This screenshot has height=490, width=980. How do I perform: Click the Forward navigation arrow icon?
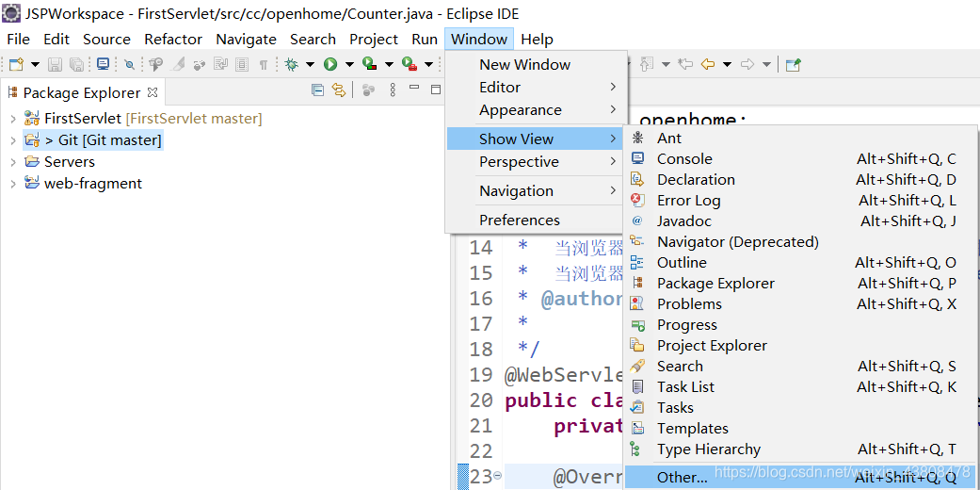click(747, 64)
